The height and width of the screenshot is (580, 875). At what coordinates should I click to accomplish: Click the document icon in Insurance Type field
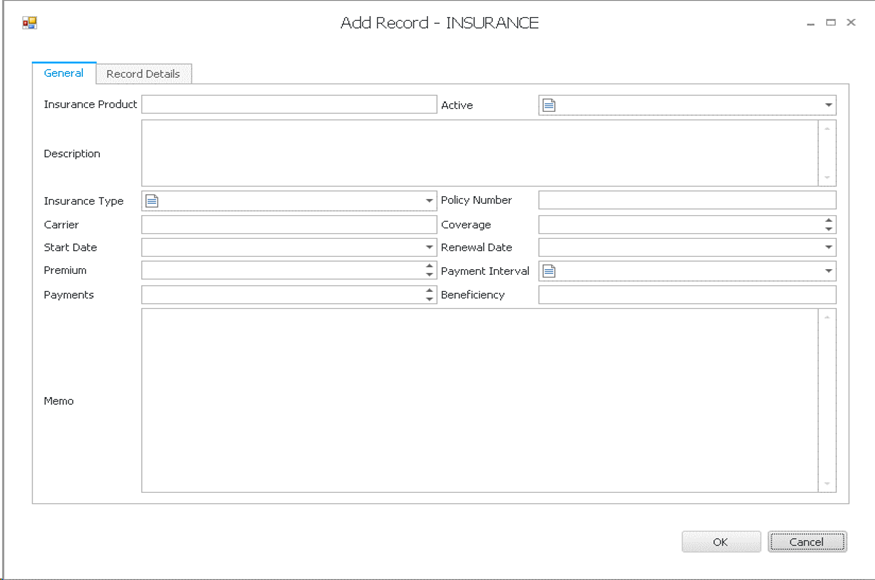(152, 201)
